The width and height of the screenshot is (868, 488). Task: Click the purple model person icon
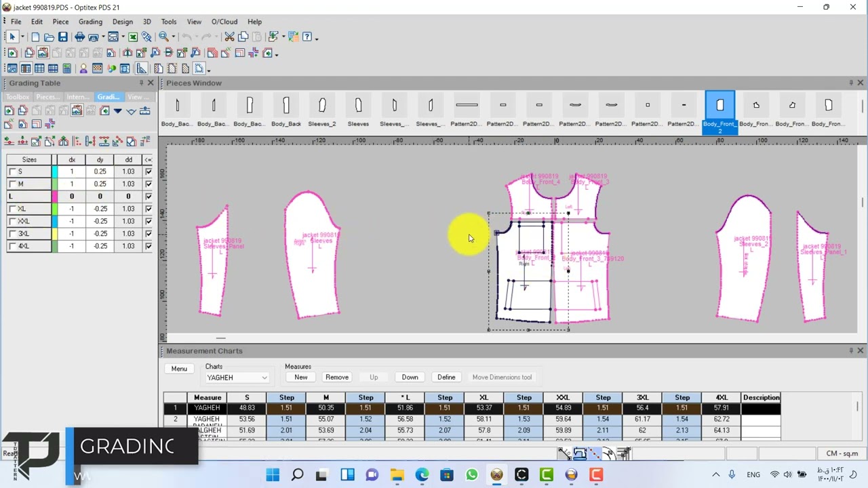pyautogui.click(x=83, y=68)
